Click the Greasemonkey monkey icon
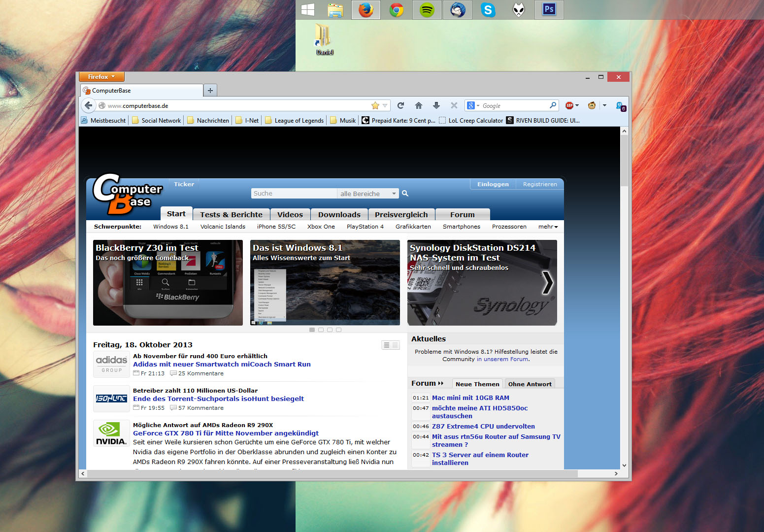 click(592, 105)
